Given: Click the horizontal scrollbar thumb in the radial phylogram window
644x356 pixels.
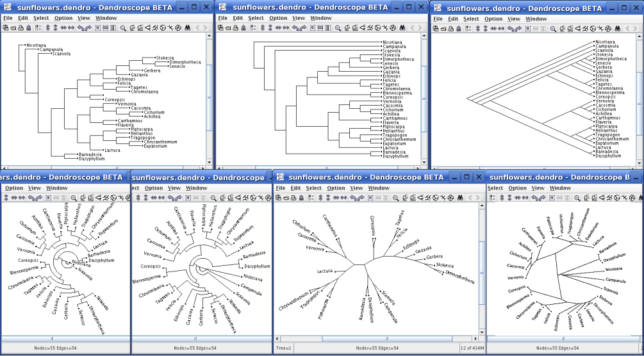Looking at the screenshot, I should click(x=387, y=339).
